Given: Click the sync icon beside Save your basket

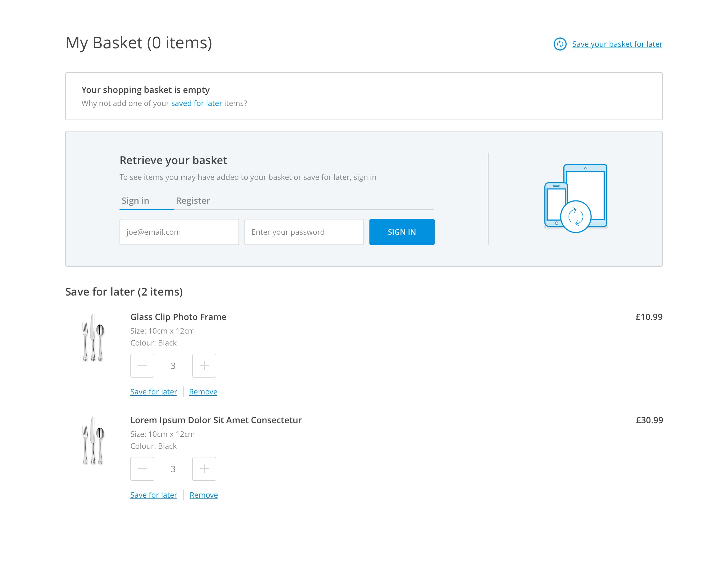Looking at the screenshot, I should pos(560,44).
